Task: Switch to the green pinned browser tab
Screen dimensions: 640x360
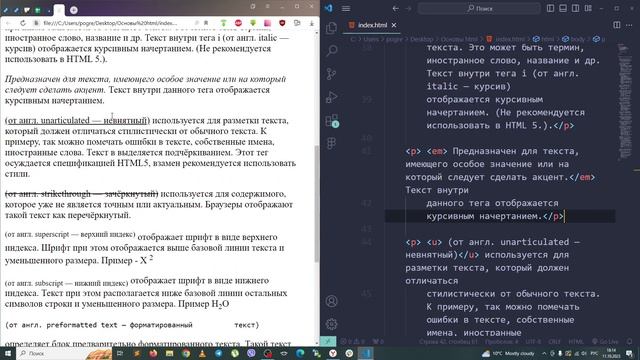Action: 37,10
